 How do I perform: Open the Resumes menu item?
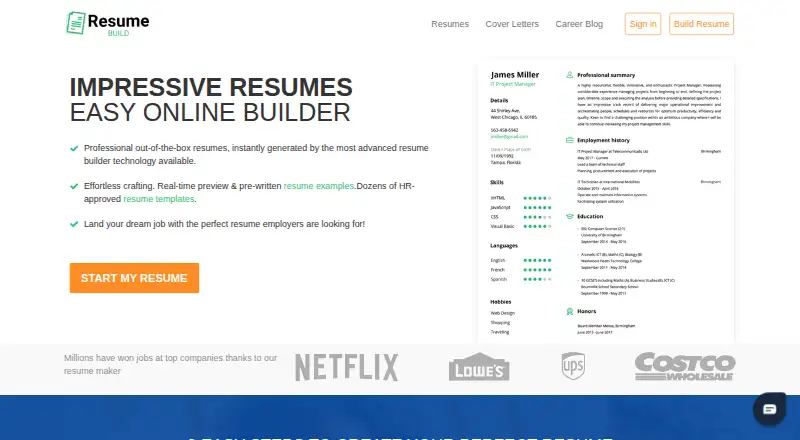pos(450,24)
